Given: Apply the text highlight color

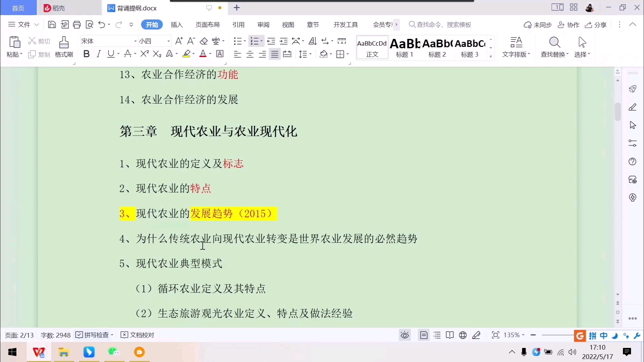Looking at the screenshot, I should [x=186, y=54].
